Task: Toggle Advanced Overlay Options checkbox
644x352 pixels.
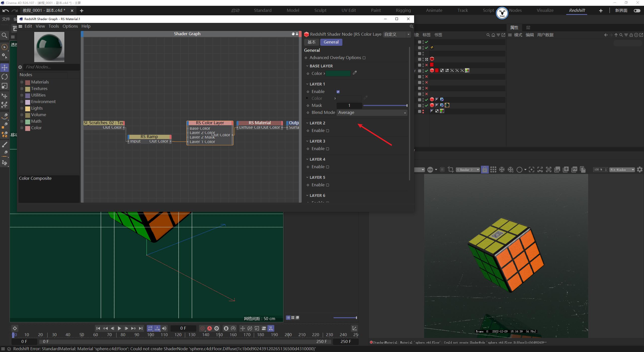Action: (364, 58)
